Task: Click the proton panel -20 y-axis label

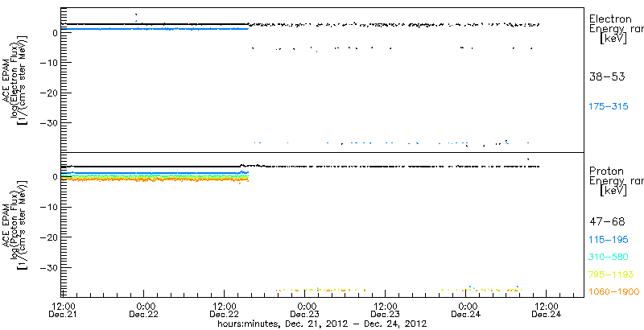Action: 49,237
